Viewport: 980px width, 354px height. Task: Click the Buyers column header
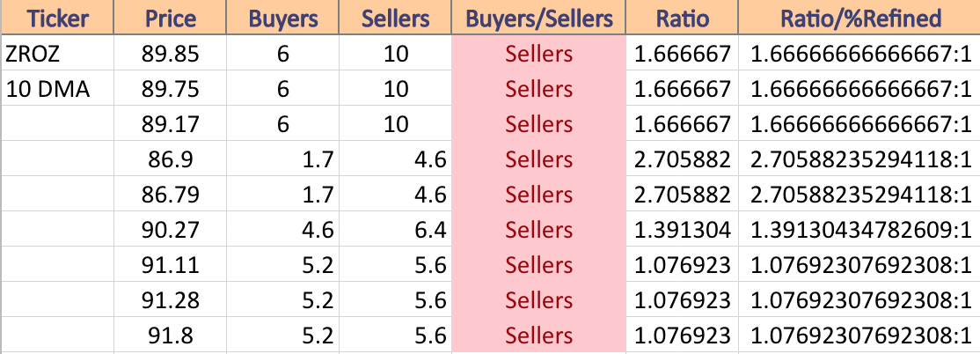click(282, 18)
